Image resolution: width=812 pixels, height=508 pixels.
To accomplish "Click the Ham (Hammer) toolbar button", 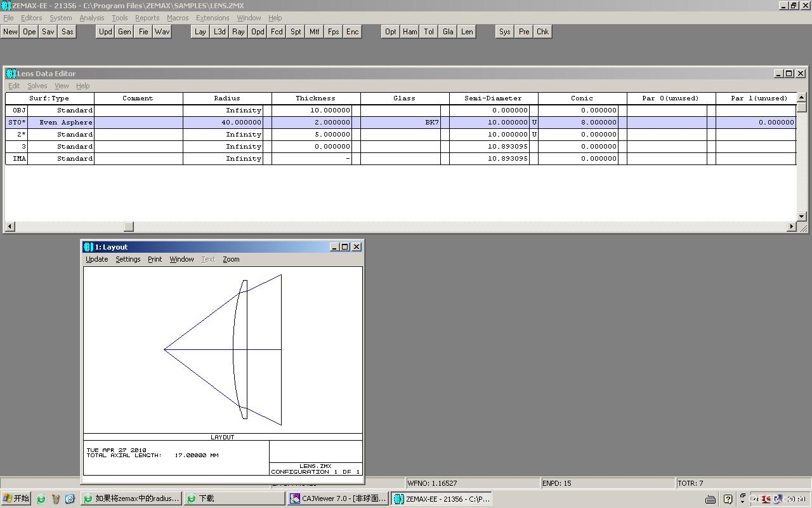I will pyautogui.click(x=410, y=32).
